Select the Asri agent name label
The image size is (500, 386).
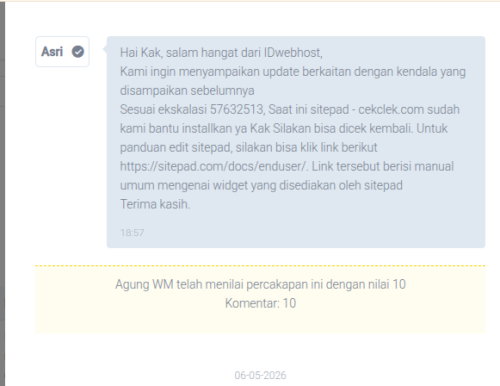(52, 52)
